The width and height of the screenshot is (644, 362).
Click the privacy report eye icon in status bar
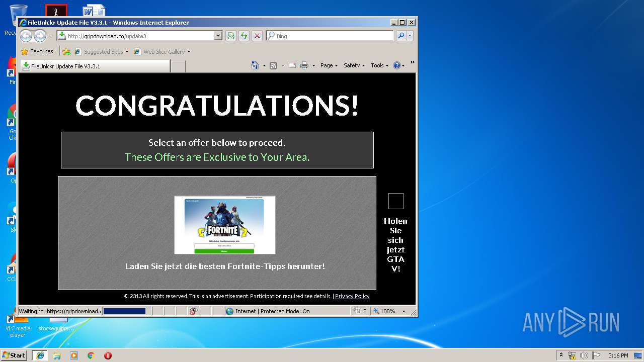(x=194, y=311)
